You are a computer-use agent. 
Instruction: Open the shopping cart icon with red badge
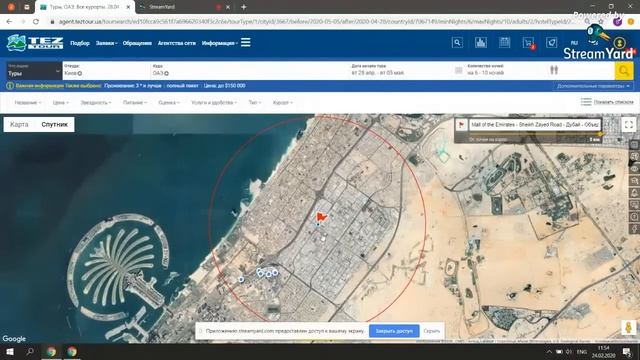529,43
